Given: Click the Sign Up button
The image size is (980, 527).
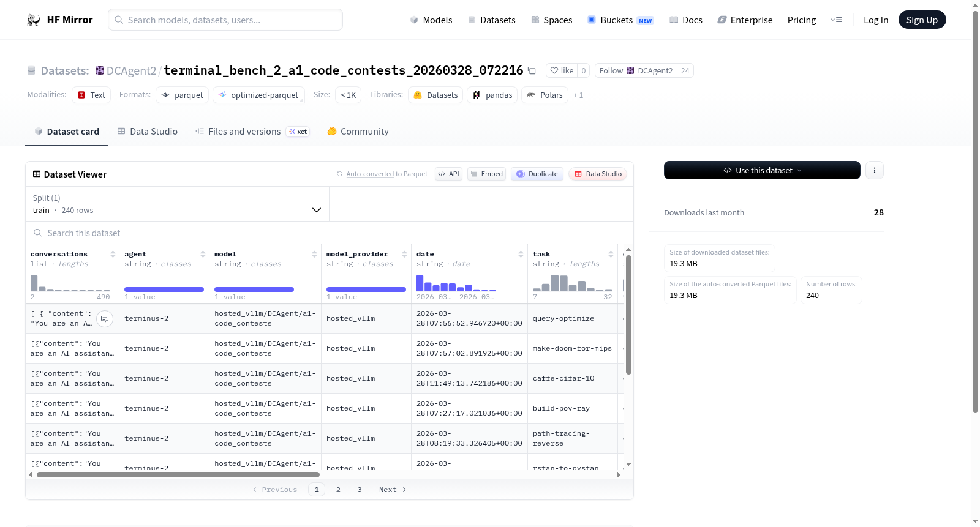Looking at the screenshot, I should [922, 20].
